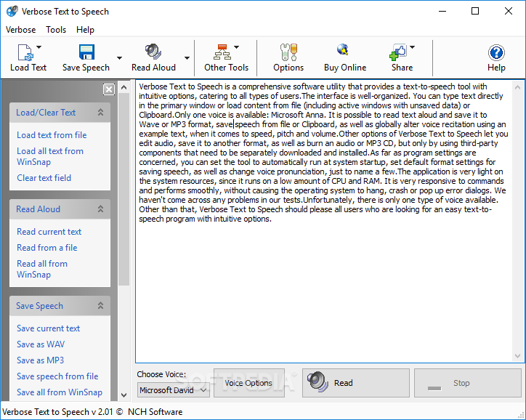The height and width of the screenshot is (420, 526).
Task: Click Load text from file link
Action: [52, 135]
